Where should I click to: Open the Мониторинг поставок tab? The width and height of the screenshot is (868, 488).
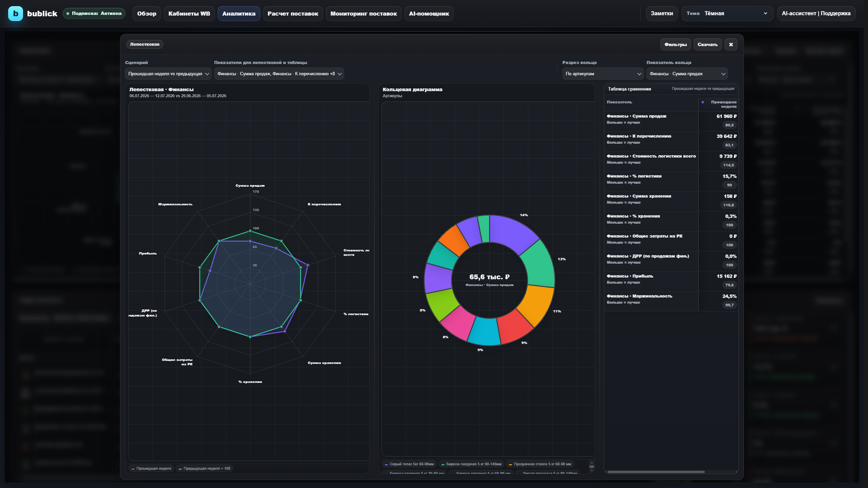pos(363,14)
